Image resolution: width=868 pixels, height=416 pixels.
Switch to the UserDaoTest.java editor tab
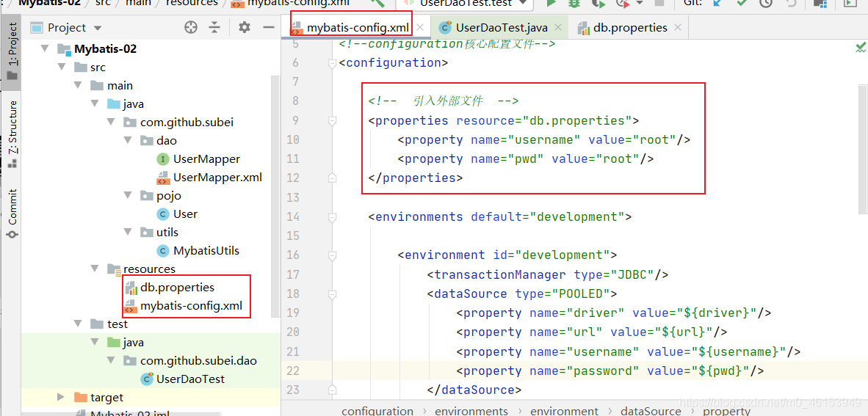tap(501, 28)
